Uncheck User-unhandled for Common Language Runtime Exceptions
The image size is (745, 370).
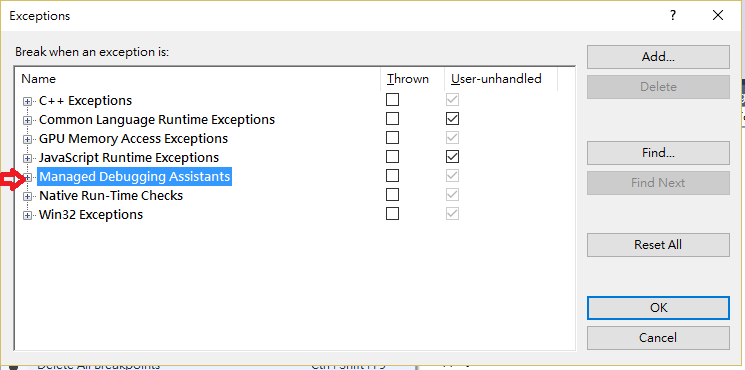point(452,119)
